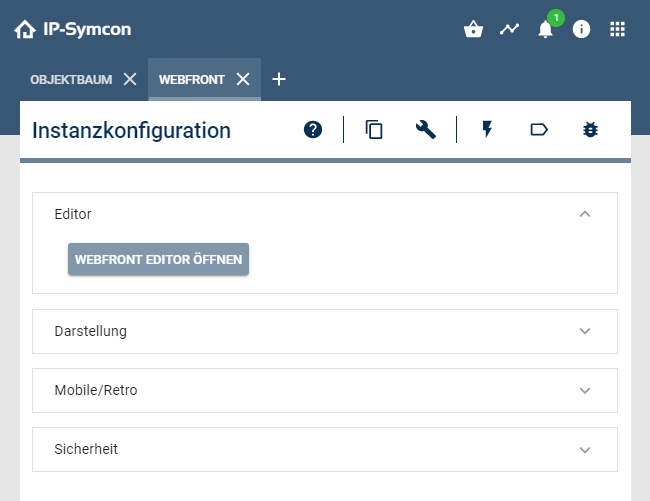Click the wrench settings icon
650x501 pixels.
[426, 129]
